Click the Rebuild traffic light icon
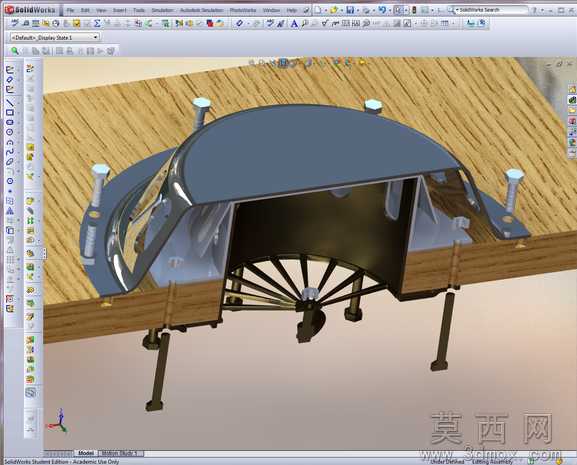 (414, 10)
